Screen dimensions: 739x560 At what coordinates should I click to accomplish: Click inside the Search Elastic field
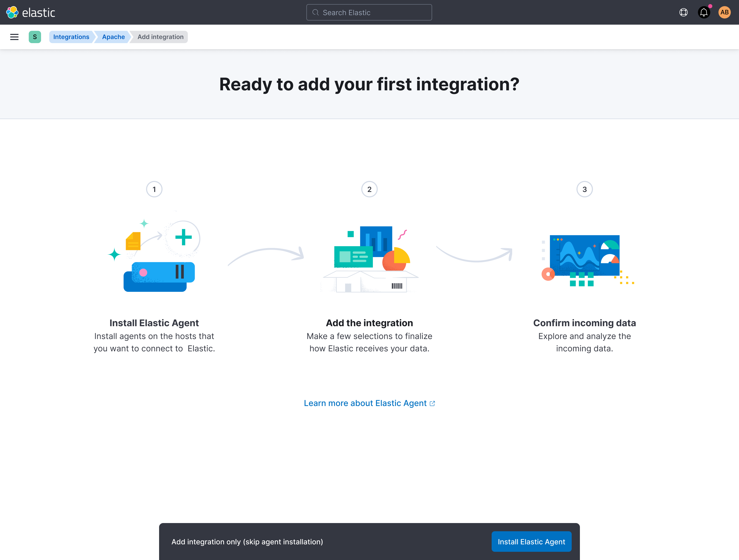(x=369, y=12)
